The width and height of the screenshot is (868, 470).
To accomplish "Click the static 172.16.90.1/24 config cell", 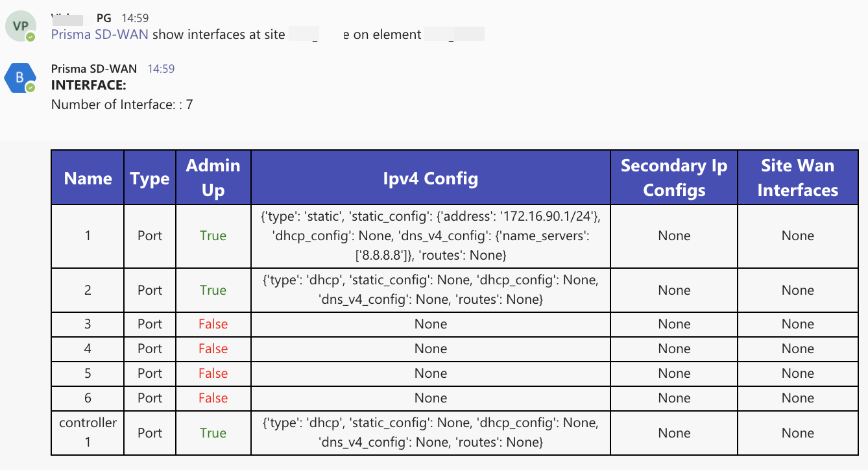I will 430,236.
